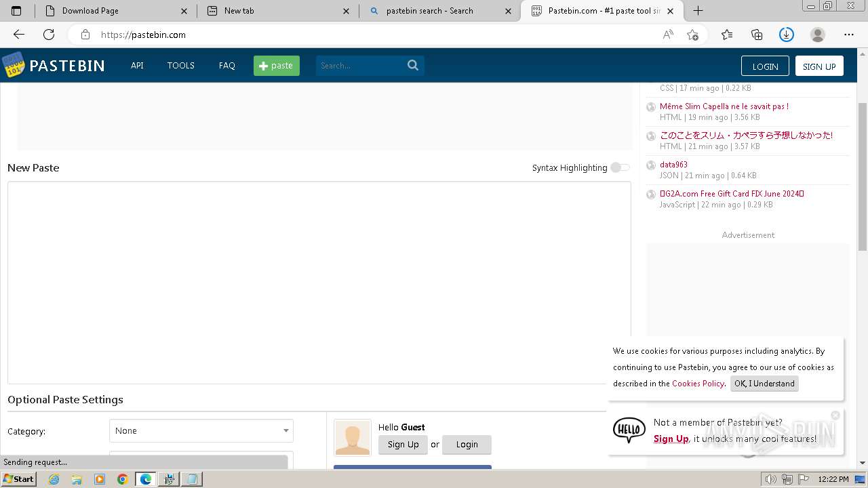Viewport: 868px width, 488px height.
Task: Click SIGN UP button in the header
Action: click(x=819, y=66)
